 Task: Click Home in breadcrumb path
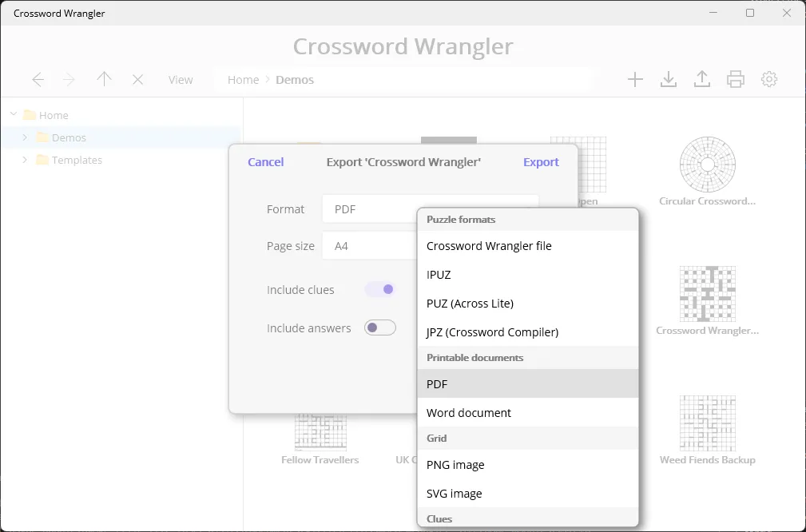243,80
